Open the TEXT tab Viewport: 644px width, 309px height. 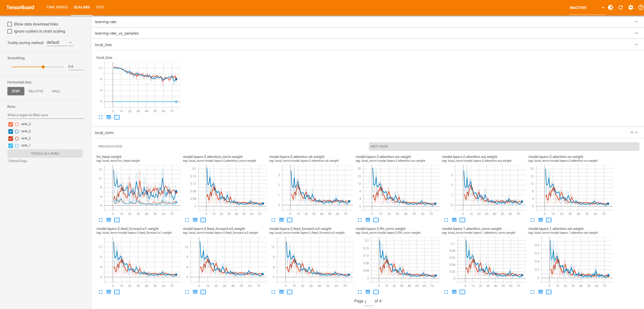pos(100,7)
